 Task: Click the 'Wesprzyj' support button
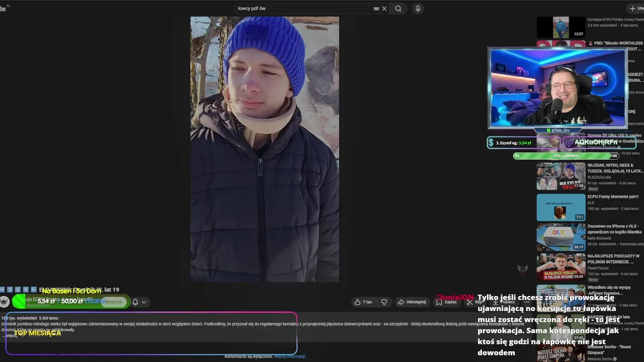click(113, 302)
